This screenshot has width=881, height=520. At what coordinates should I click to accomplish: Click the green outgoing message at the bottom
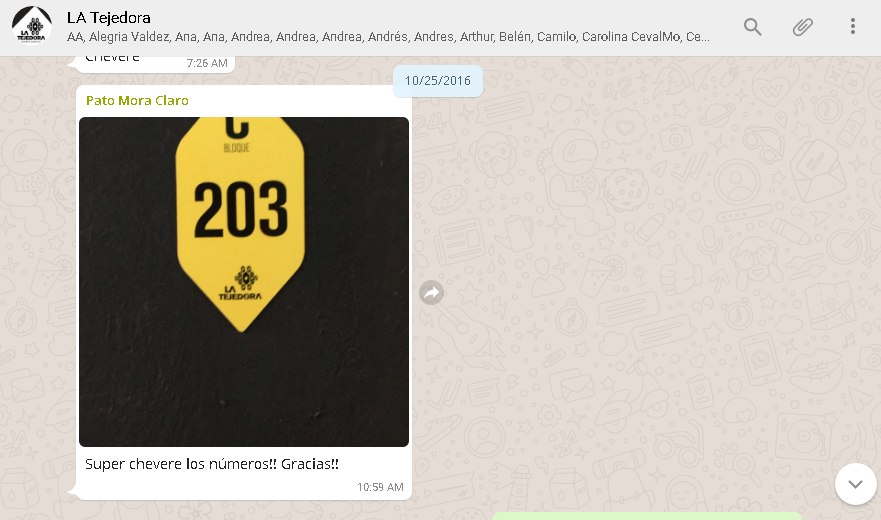[x=647, y=516]
